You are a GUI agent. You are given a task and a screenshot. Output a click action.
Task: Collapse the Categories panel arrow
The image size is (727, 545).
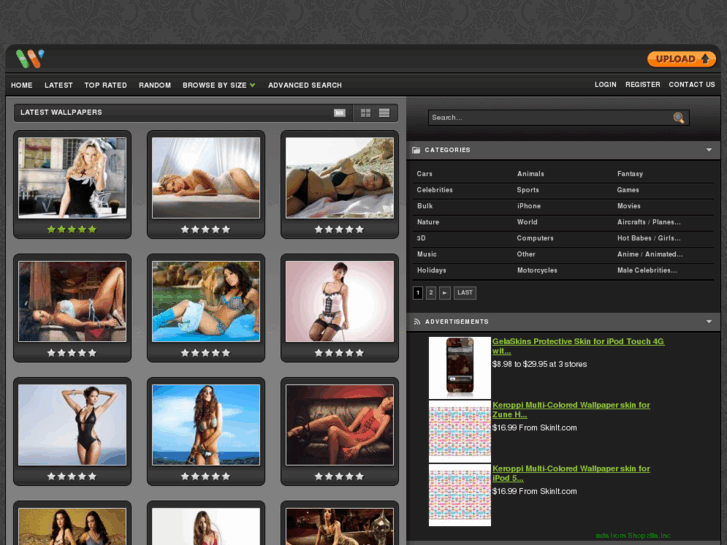709,150
